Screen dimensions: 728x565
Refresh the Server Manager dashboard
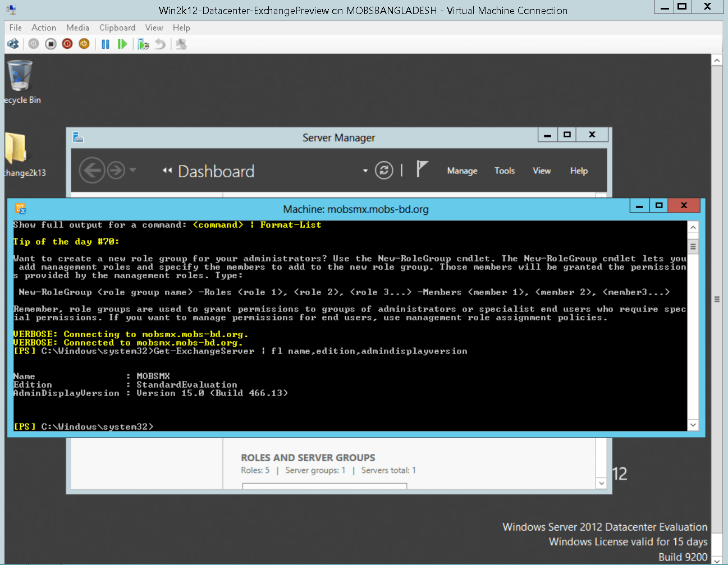coord(384,170)
